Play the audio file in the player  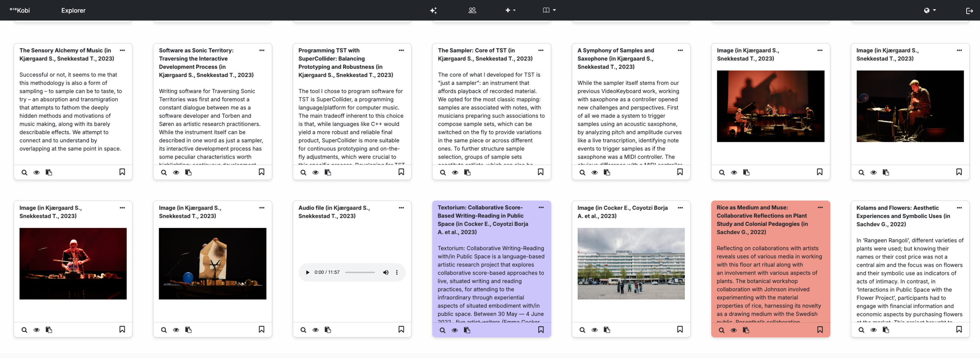point(307,272)
